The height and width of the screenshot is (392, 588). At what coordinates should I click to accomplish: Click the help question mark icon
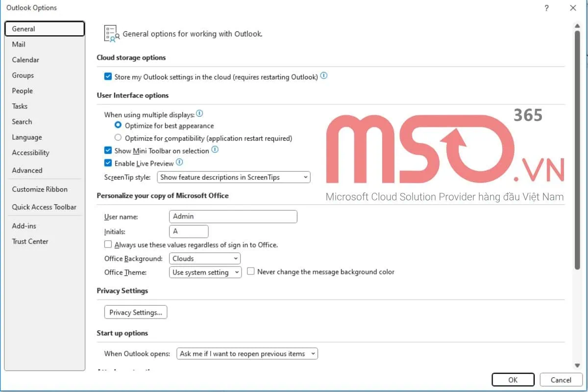546,8
